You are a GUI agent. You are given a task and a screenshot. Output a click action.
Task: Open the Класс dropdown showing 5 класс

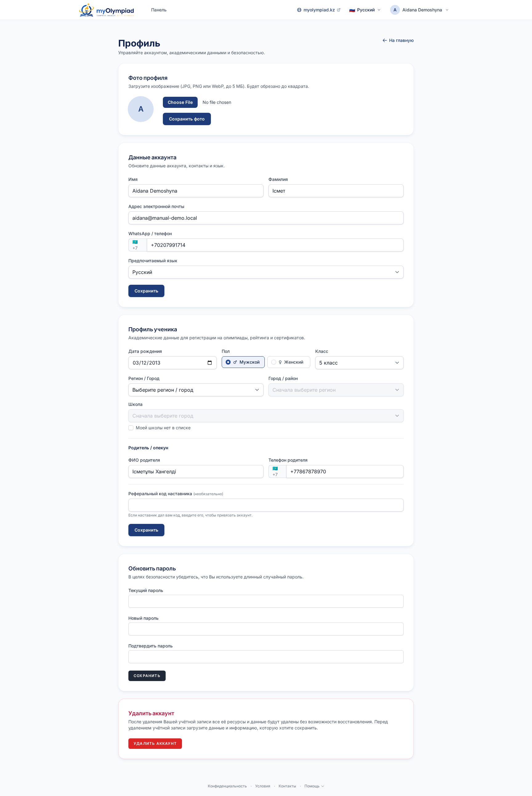(x=359, y=363)
